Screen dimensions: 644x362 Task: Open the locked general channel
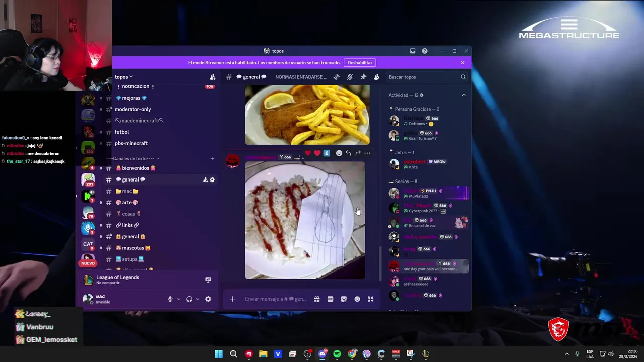(x=130, y=236)
